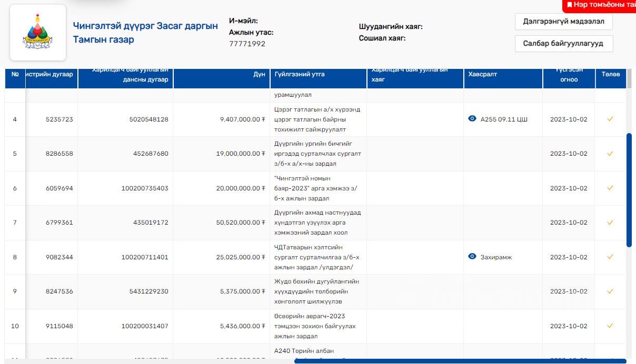Click the status checkmark in row 10
The height and width of the screenshot is (364, 636).
610,326
